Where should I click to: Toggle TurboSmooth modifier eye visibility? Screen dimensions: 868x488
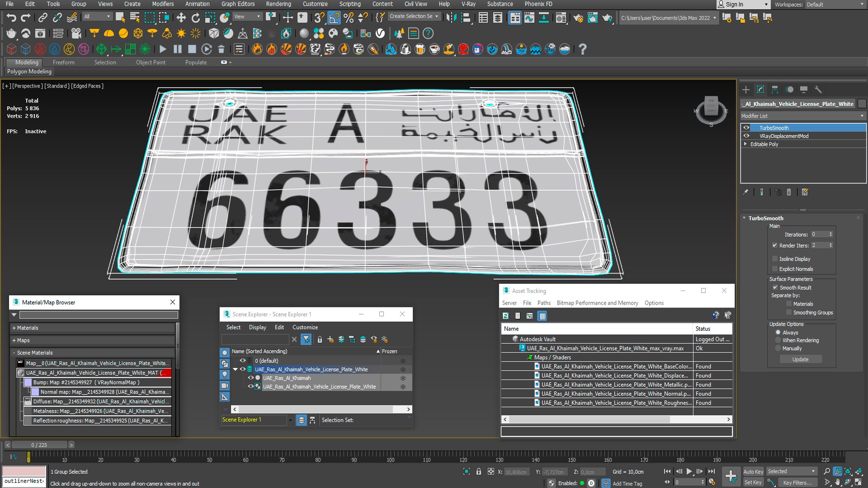[746, 128]
